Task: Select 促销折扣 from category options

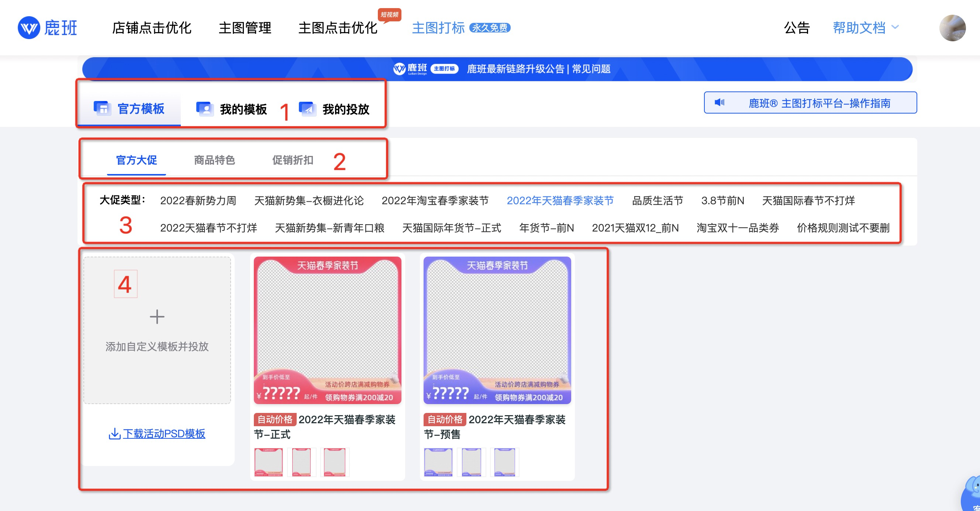Action: (x=292, y=160)
